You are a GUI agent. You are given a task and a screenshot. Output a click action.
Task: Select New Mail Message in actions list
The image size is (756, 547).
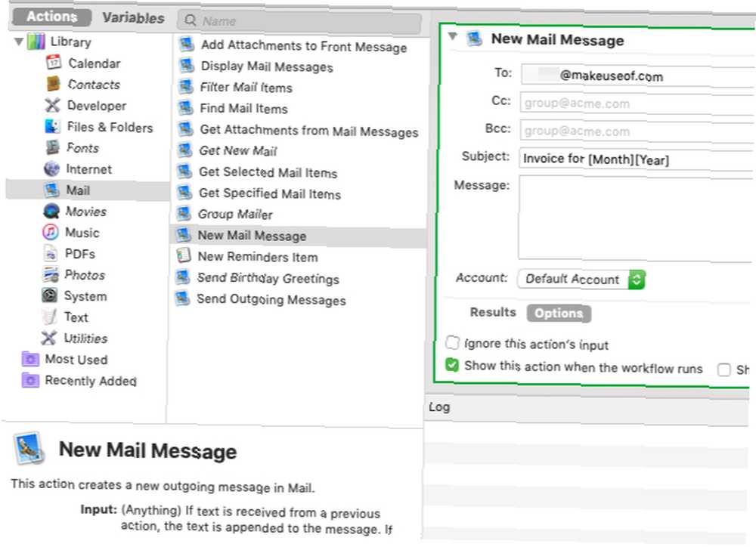[x=299, y=236]
